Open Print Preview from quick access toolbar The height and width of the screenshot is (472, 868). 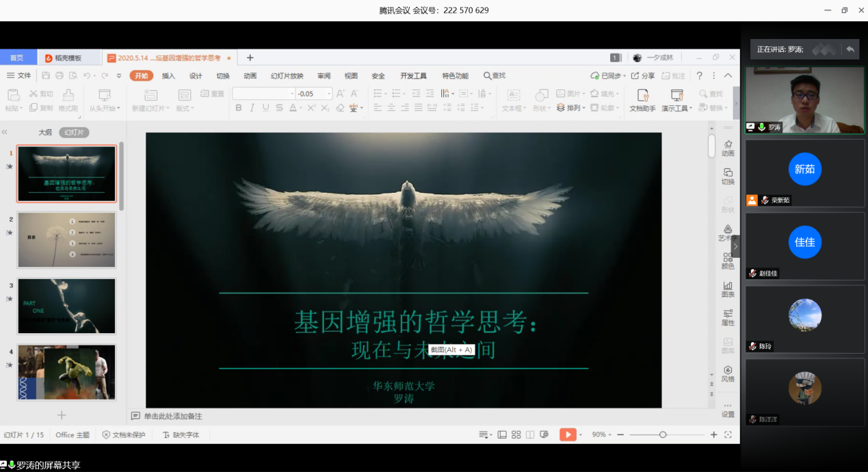[72, 76]
